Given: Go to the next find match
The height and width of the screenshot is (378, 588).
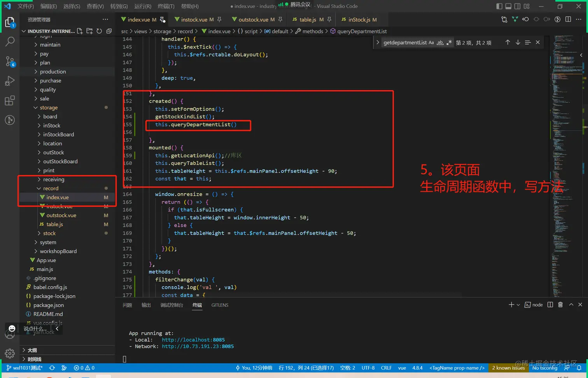Looking at the screenshot, I should point(518,42).
